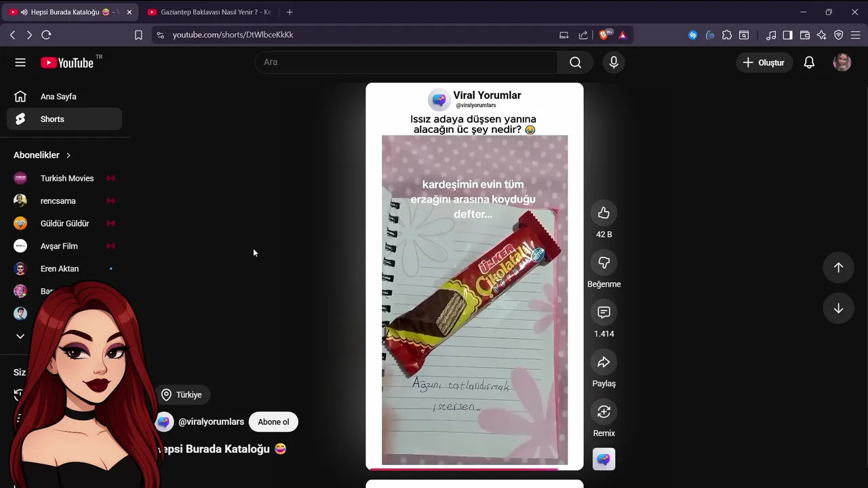This screenshot has height=488, width=868.
Task: Open the browser main menu
Action: (856, 35)
